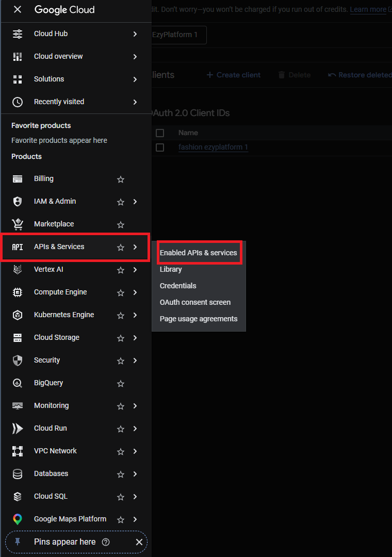Click the BigQuery magnifier icon
Viewport: 392px width, 557px height.
pyautogui.click(x=18, y=383)
